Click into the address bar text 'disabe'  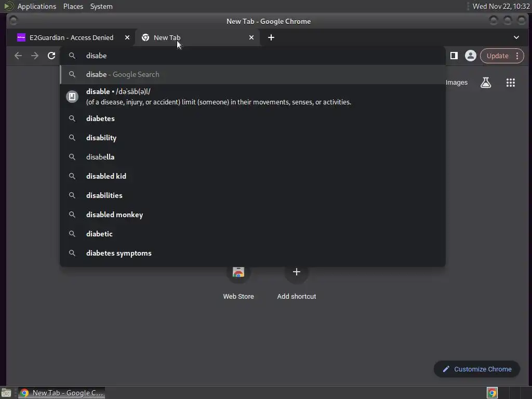point(96,56)
